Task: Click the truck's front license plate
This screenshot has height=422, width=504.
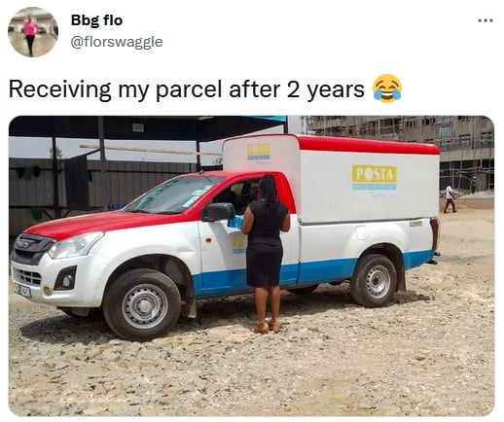Action: coord(22,290)
